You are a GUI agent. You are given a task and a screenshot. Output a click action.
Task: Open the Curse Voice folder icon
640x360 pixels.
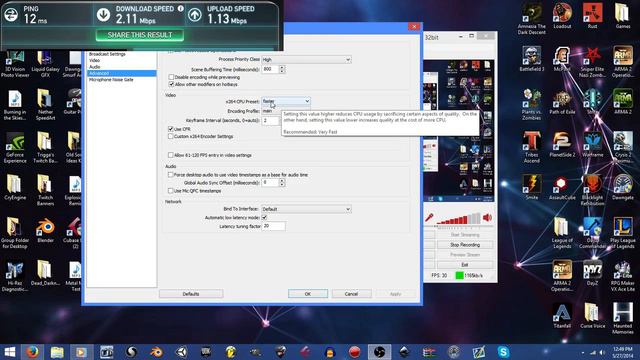point(593,316)
